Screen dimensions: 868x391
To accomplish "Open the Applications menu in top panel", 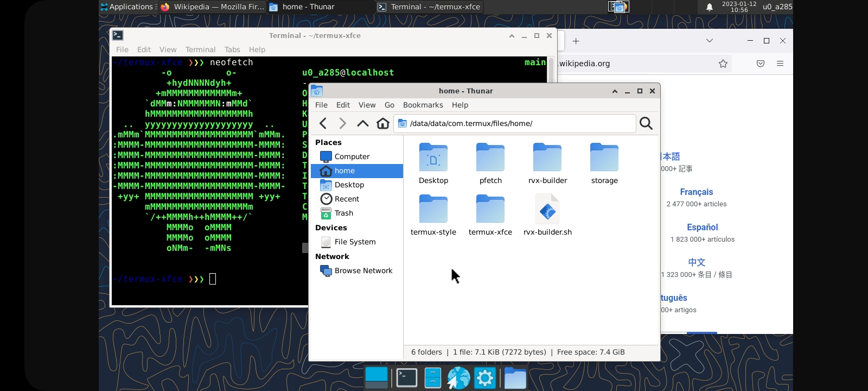I will 127,7.
